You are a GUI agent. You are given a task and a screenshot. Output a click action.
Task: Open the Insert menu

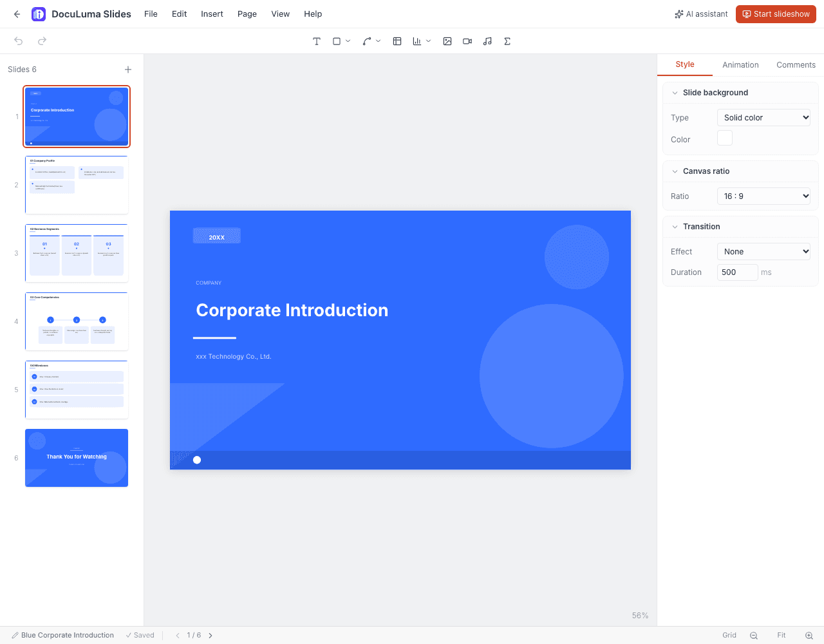coord(212,14)
